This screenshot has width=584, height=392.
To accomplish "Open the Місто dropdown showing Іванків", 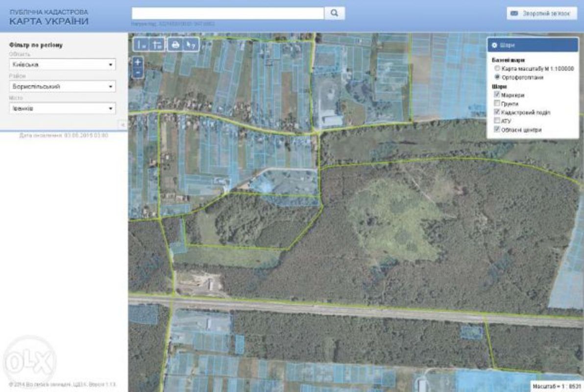I will point(62,108).
